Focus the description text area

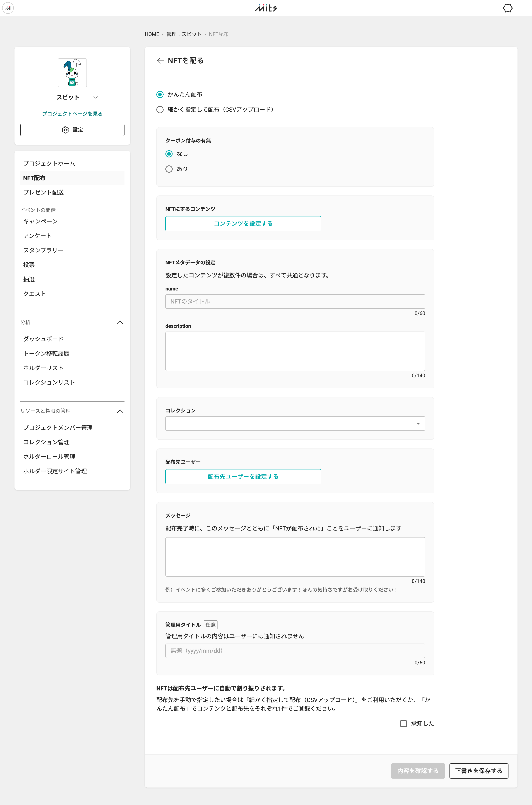[x=295, y=351]
